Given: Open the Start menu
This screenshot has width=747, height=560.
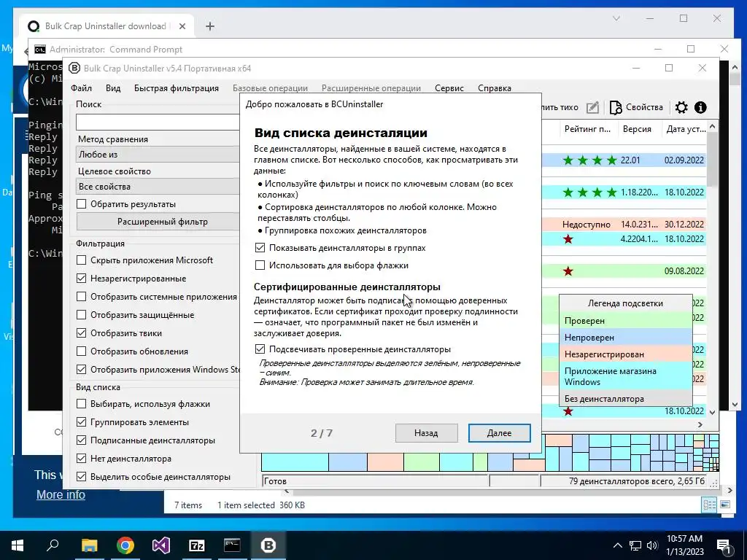Looking at the screenshot, I should [x=18, y=545].
